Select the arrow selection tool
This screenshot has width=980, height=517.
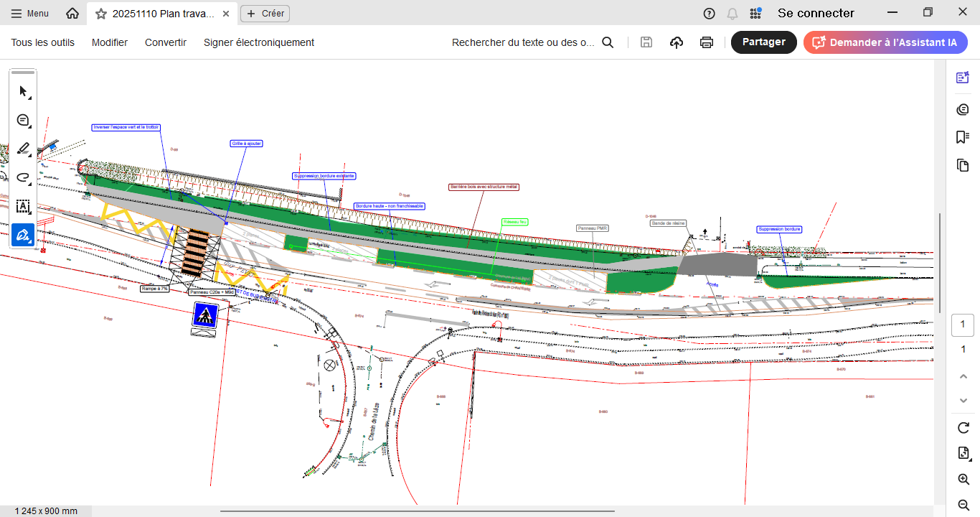(x=23, y=92)
